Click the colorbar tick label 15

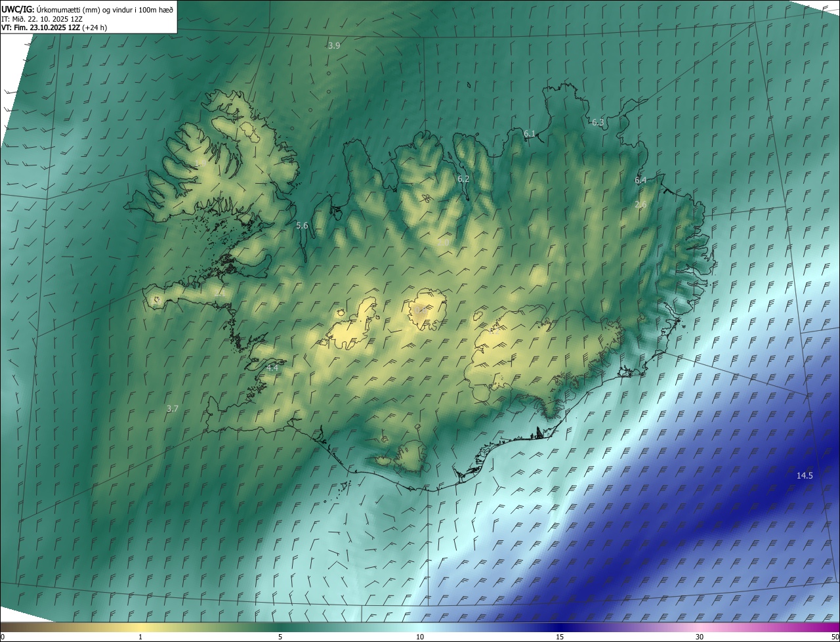click(560, 637)
